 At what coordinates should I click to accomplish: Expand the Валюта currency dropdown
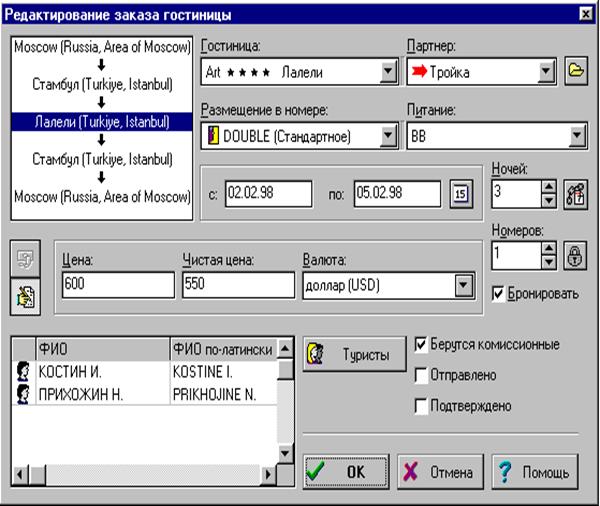tap(462, 286)
